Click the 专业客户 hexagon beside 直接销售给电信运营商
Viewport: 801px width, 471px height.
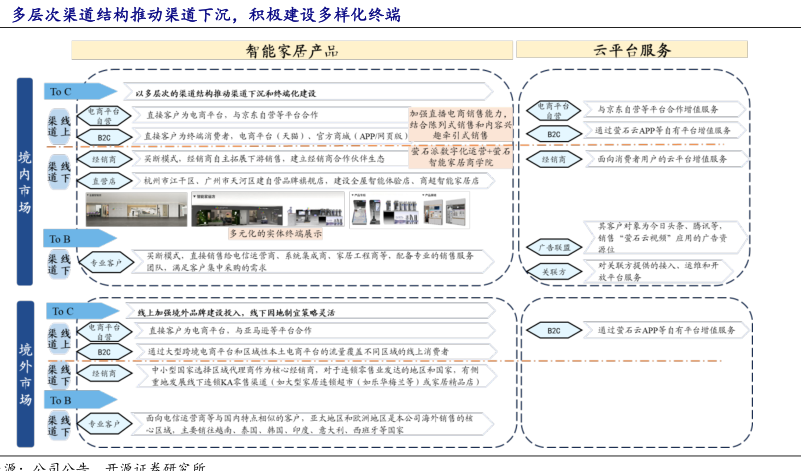(105, 263)
